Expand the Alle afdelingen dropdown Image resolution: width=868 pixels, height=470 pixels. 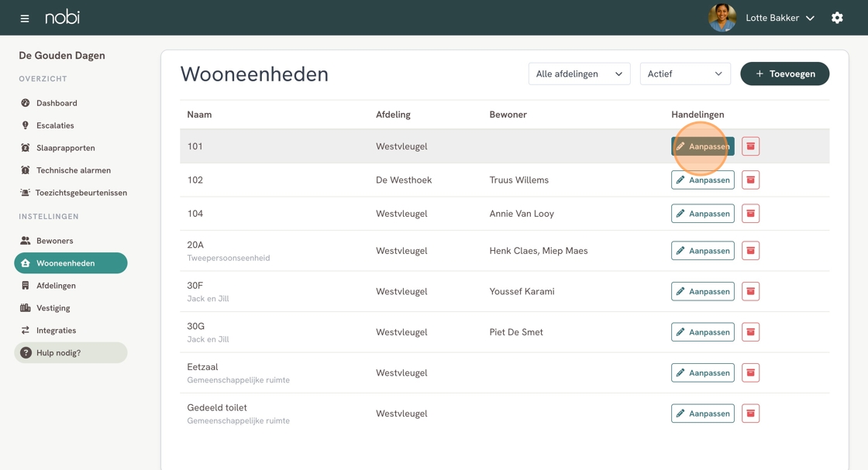pyautogui.click(x=579, y=74)
